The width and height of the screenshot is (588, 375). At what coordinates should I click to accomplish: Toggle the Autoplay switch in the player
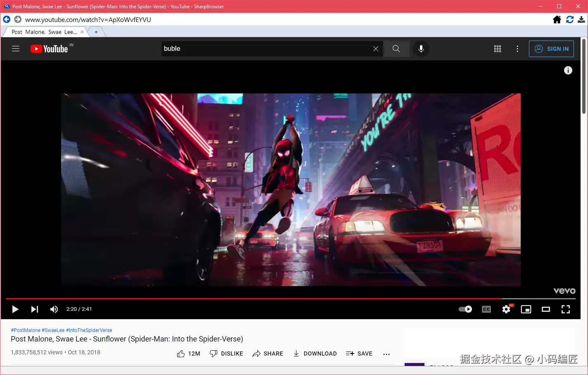[x=465, y=309]
